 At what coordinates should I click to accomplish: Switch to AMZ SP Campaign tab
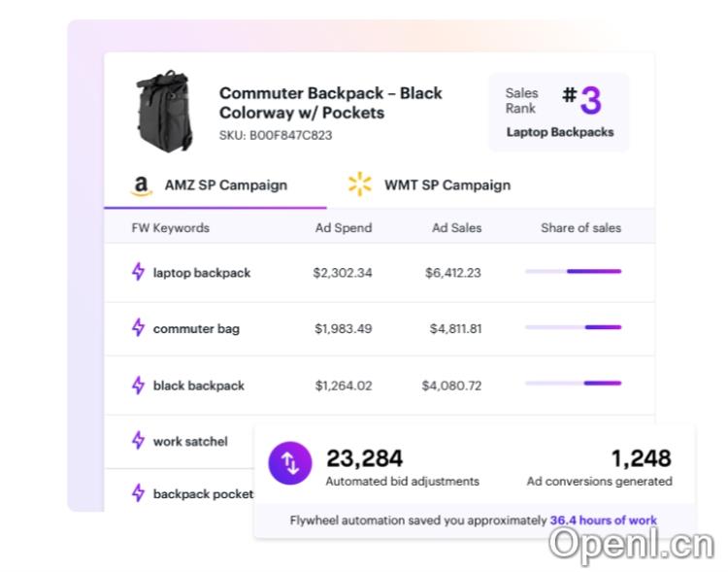pos(225,185)
